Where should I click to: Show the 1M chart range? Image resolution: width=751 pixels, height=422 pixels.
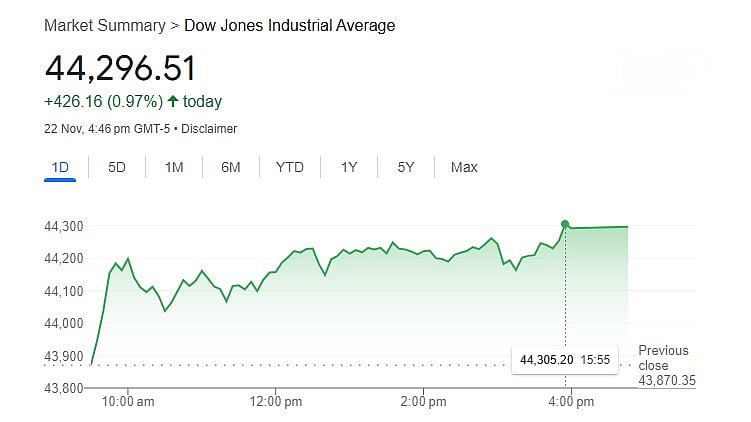174,167
